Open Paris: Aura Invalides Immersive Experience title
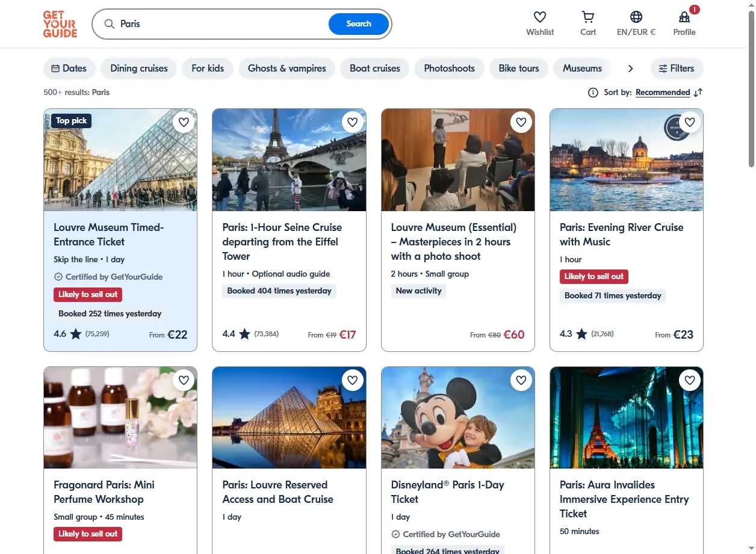The width and height of the screenshot is (756, 554). tap(624, 499)
